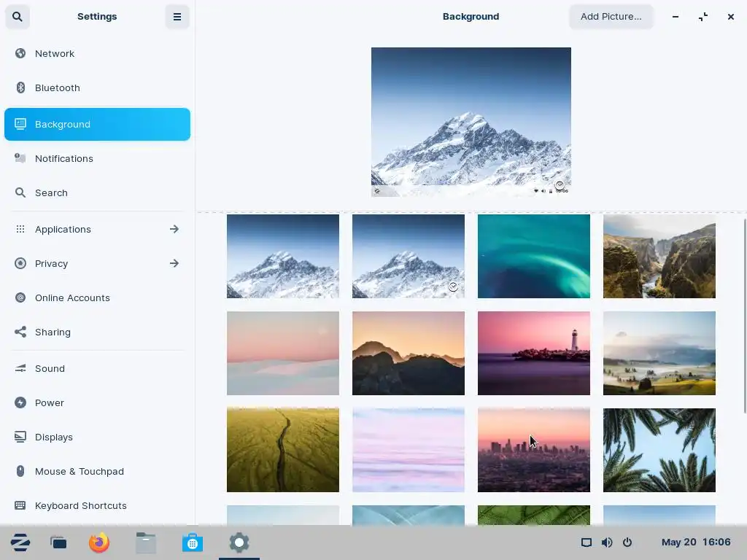Click the Bluetooth icon in sidebar

point(20,87)
